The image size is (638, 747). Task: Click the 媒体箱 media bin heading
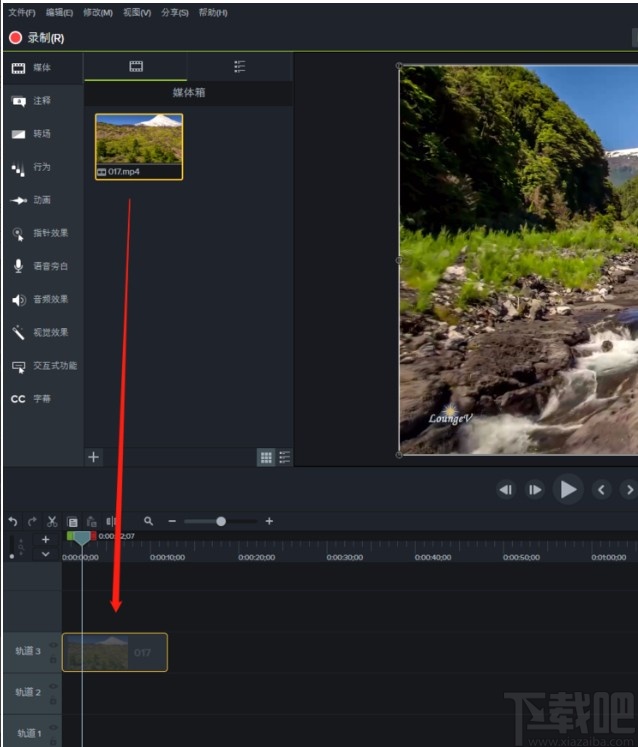[189, 92]
